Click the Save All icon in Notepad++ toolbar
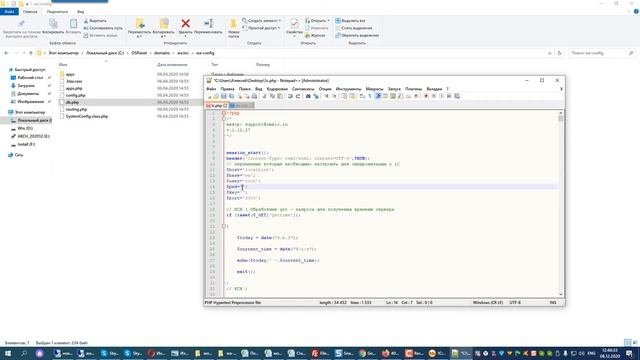The height and width of the screenshot is (360, 640). 231,96
